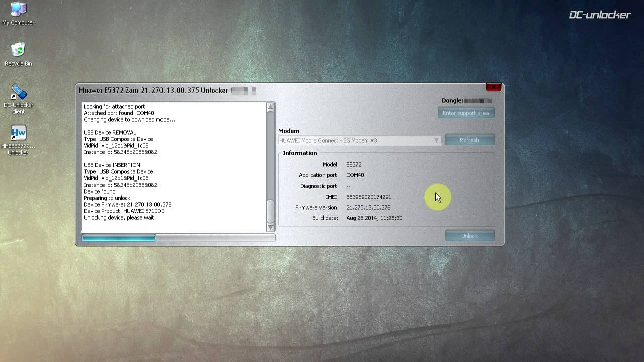644x362 pixels.
Task: Launch the HHSE5372 Unlocker desktop icon
Action: point(18,140)
